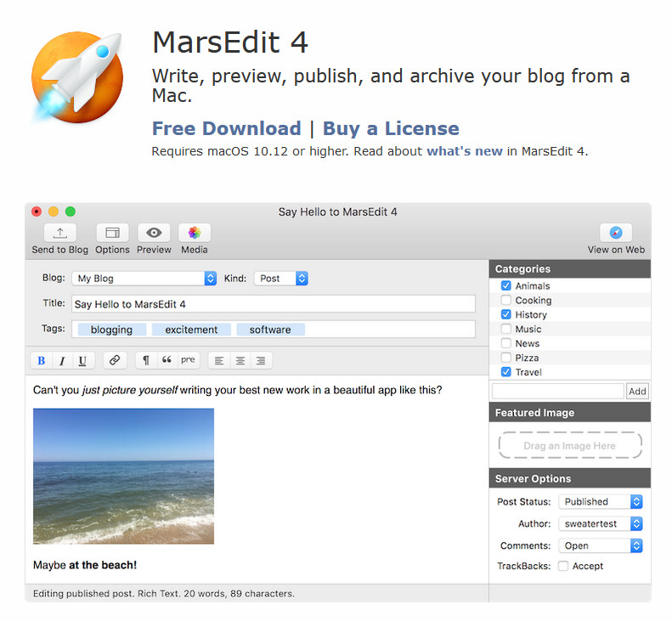Click in the Title field
The height and width of the screenshot is (621, 672).
(x=274, y=304)
